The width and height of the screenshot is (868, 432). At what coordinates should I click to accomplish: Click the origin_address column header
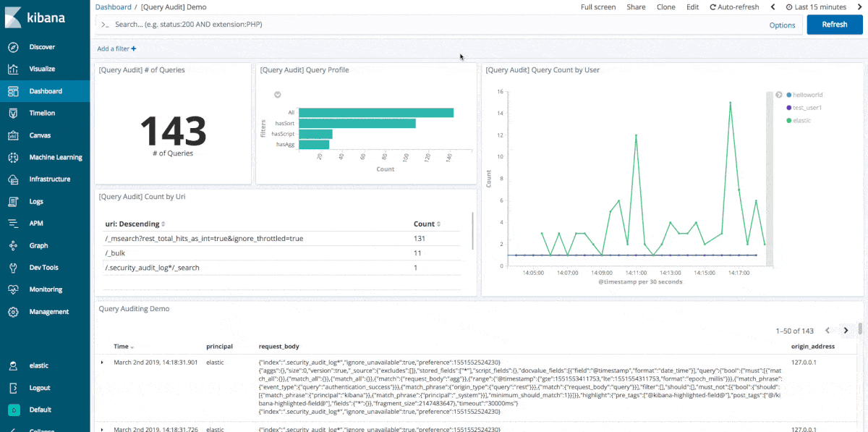point(812,347)
